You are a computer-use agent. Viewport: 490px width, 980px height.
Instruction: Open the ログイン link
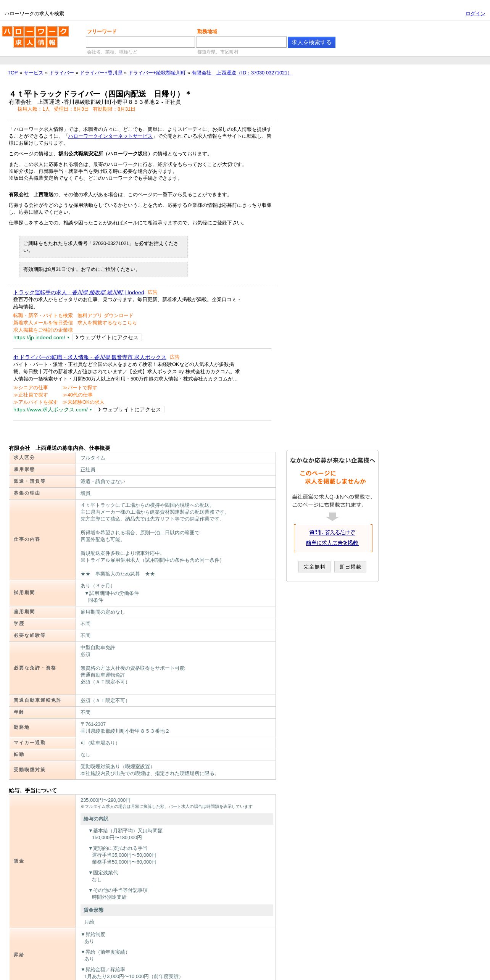pyautogui.click(x=475, y=13)
